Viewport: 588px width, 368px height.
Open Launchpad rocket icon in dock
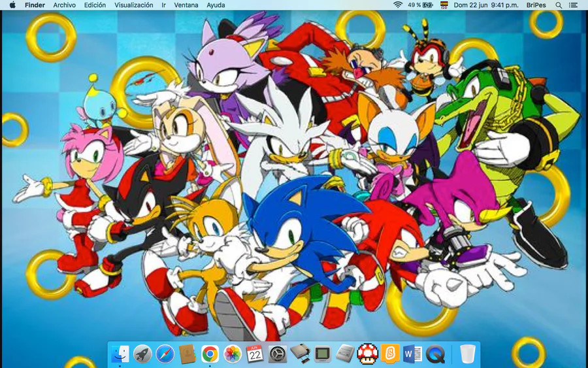coord(142,354)
